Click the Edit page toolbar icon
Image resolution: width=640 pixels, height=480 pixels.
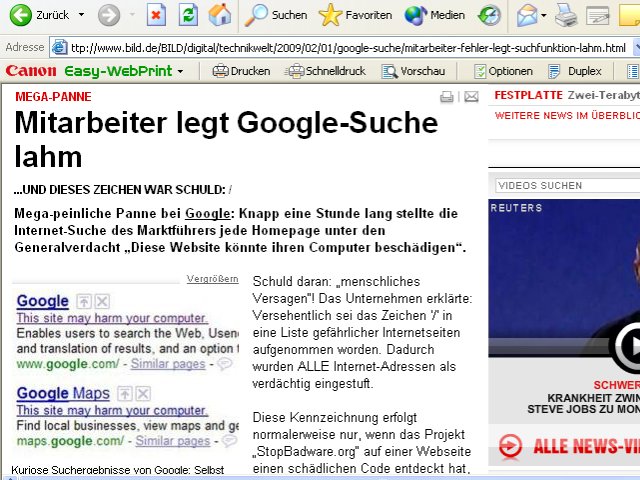pos(598,16)
